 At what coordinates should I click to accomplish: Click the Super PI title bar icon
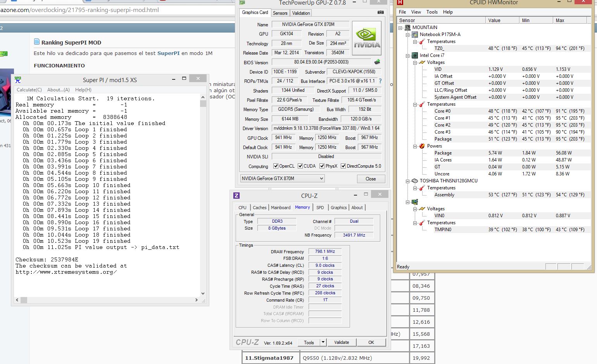[x=18, y=80]
